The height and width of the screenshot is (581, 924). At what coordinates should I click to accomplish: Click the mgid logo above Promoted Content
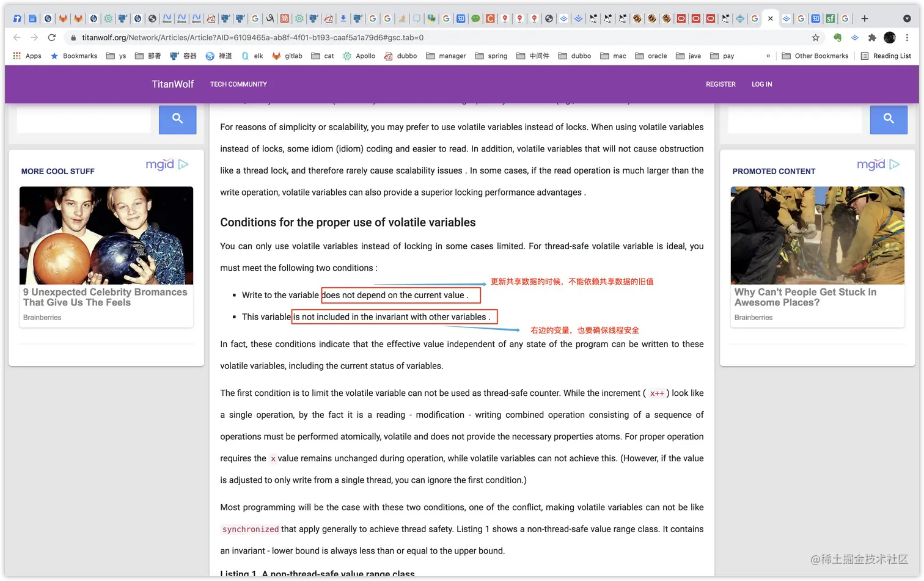878,164
